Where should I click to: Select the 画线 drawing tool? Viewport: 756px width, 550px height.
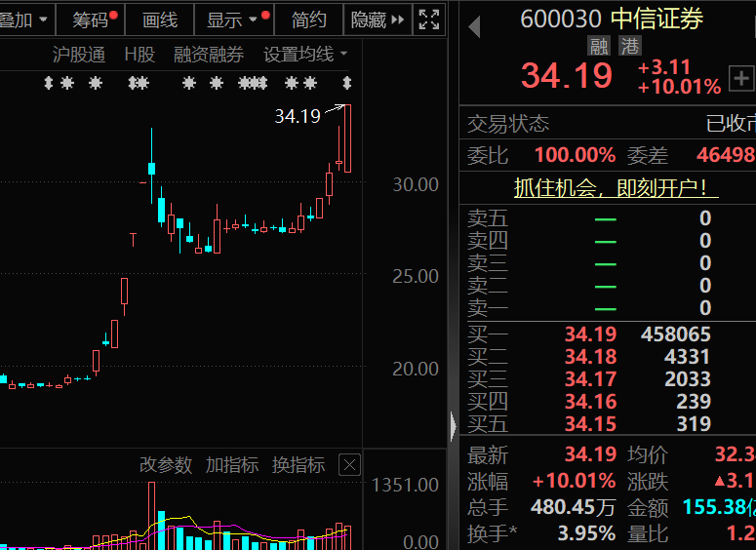[160, 20]
